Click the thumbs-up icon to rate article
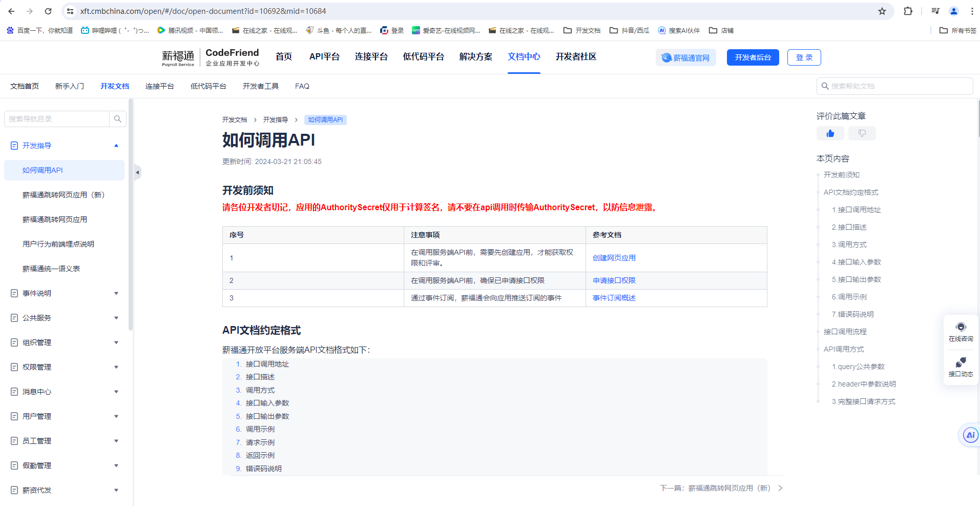980x507 pixels. [x=830, y=133]
